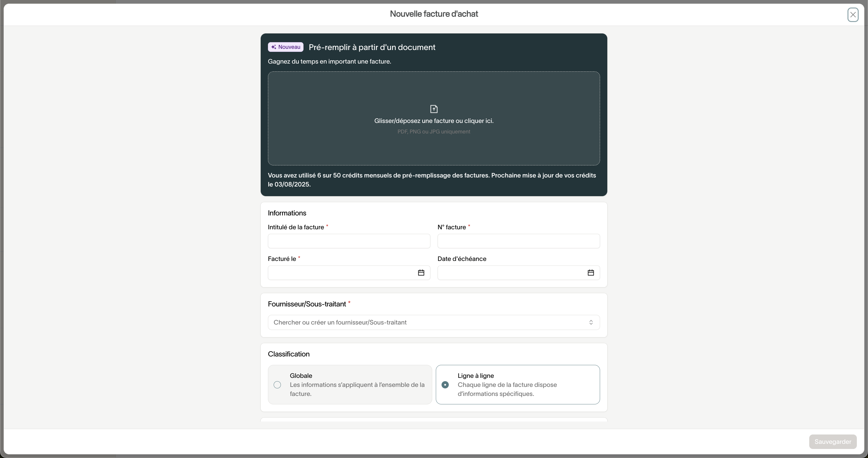Image resolution: width=868 pixels, height=458 pixels.
Task: Click the Intitulé de la facture field
Action: 349,241
